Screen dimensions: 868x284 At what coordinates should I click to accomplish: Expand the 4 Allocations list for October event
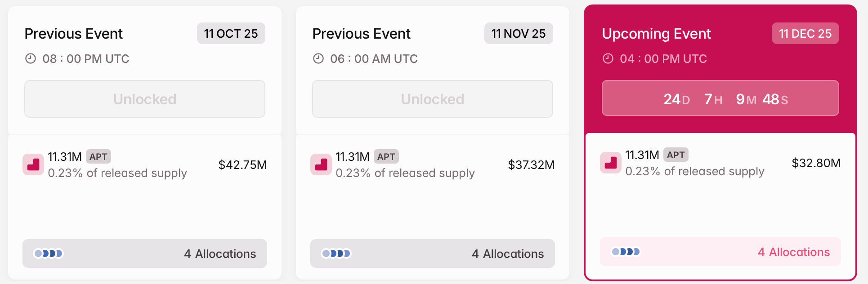click(x=219, y=253)
